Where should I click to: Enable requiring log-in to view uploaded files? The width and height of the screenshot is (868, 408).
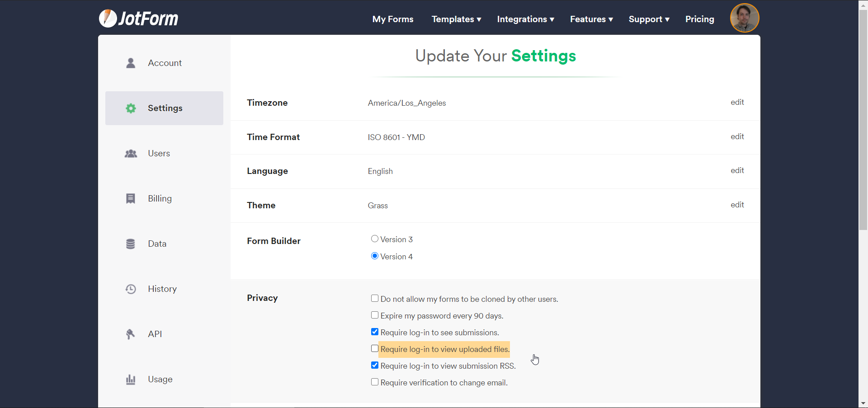(374, 348)
